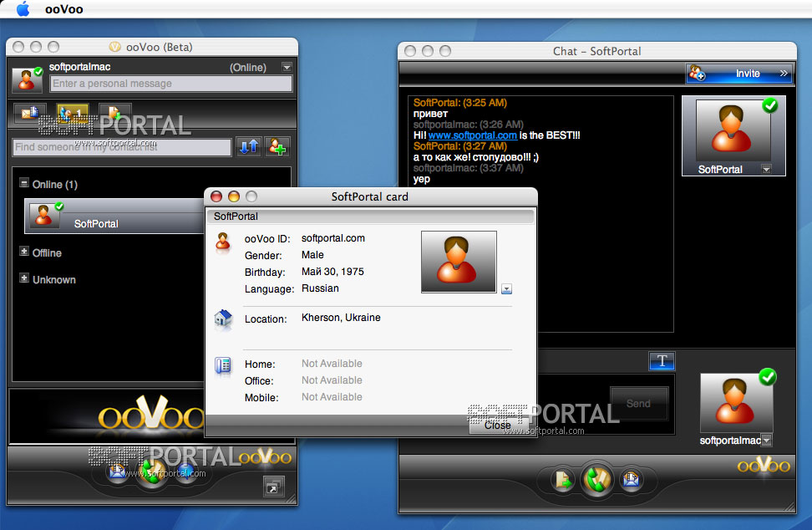The image size is (812, 530).
Task: Select the SoftPortal contact row in list
Action: click(115, 216)
